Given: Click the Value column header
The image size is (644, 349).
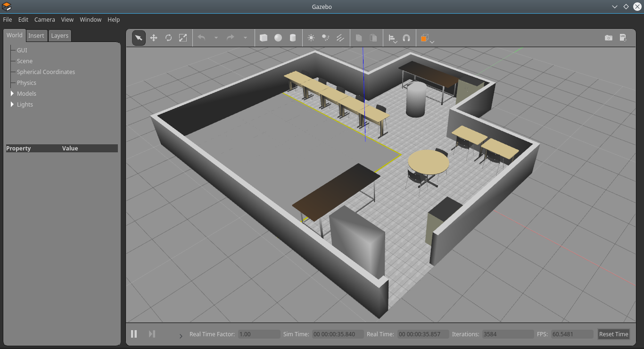Looking at the screenshot, I should click(x=70, y=148).
